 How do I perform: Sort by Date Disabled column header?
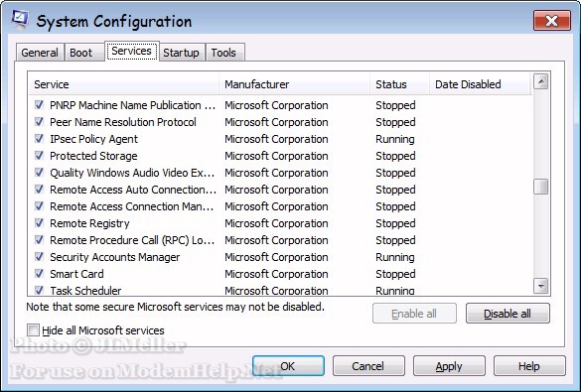pyautogui.click(x=481, y=84)
